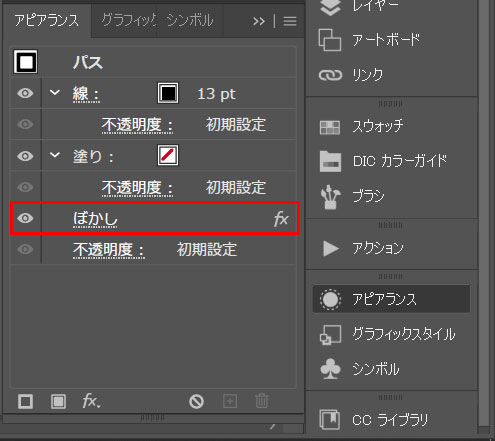Viewport: 495px width, 441px height.
Task: Switch to the シンボル tab
Action: click(190, 20)
